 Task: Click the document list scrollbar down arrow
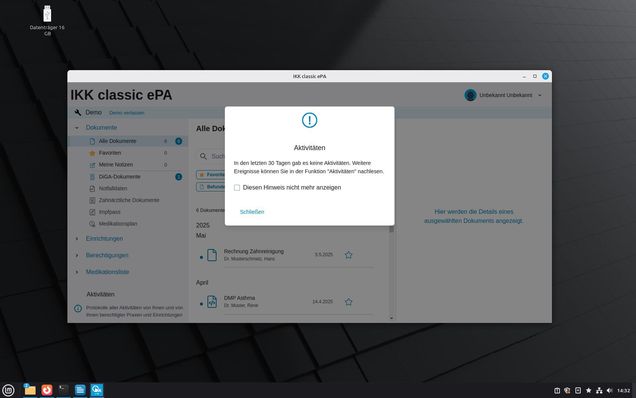point(391,318)
